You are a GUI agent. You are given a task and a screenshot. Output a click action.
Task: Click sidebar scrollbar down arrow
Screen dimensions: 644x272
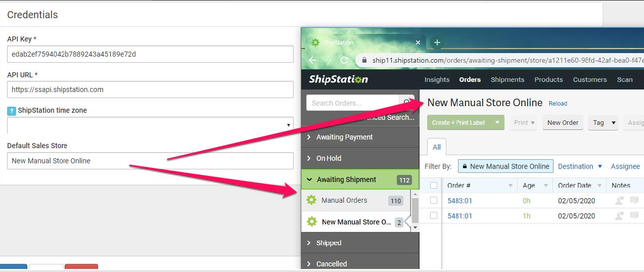(x=416, y=228)
